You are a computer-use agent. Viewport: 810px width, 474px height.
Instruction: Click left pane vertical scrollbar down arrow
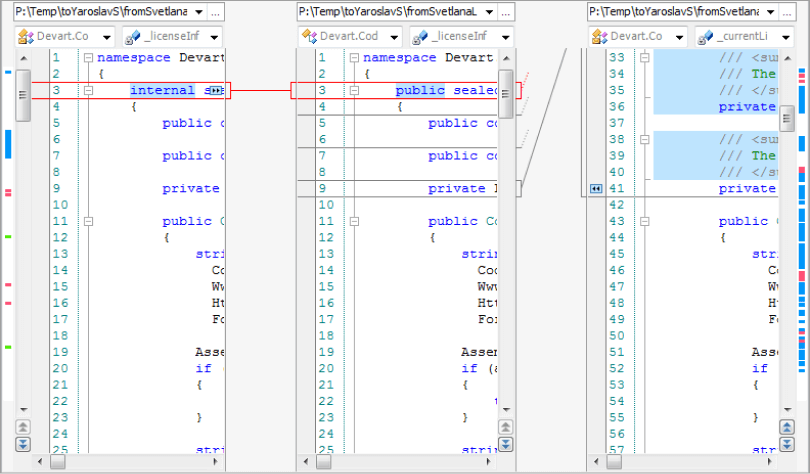pos(23,409)
